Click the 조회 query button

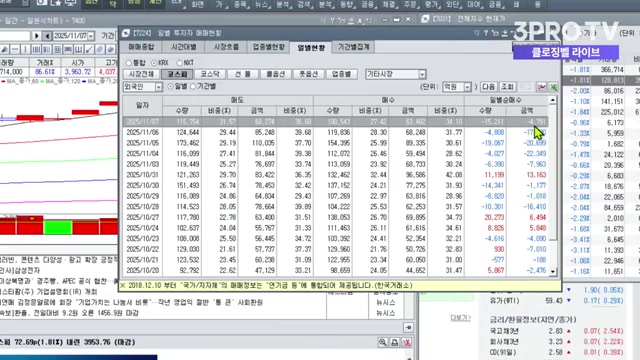tap(507, 87)
